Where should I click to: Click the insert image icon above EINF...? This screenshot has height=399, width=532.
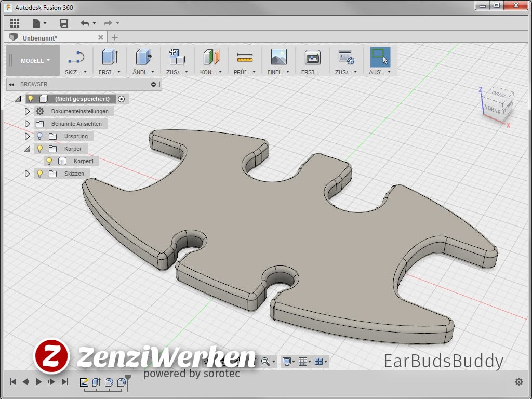[x=278, y=57]
